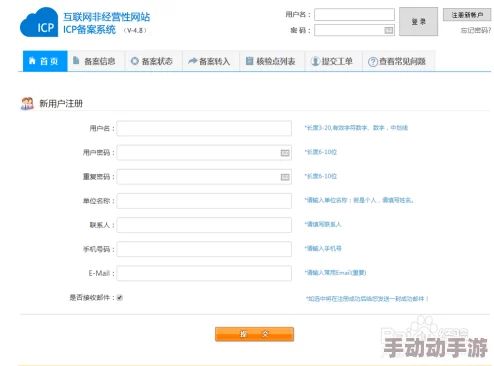Click the ICP cloud logo
Screen dimensions: 494x366
point(39,23)
